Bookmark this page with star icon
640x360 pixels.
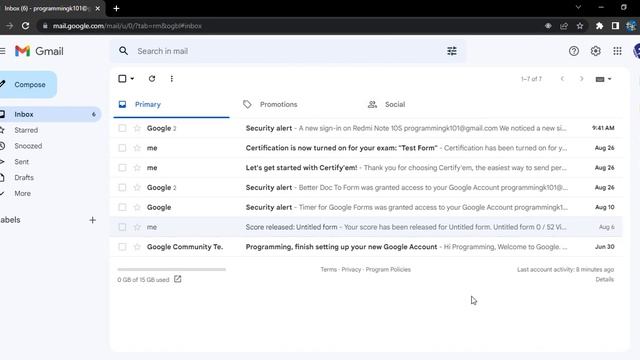tap(580, 26)
